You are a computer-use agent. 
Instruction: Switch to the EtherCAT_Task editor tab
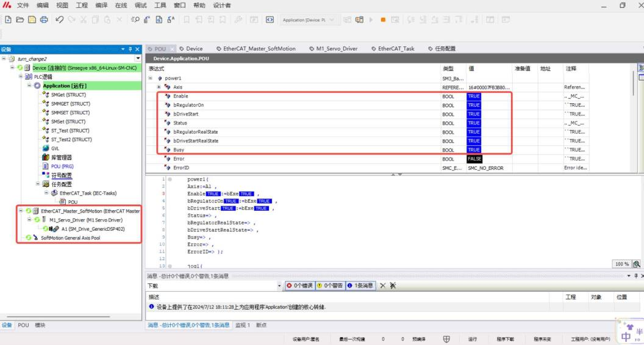[x=394, y=49]
